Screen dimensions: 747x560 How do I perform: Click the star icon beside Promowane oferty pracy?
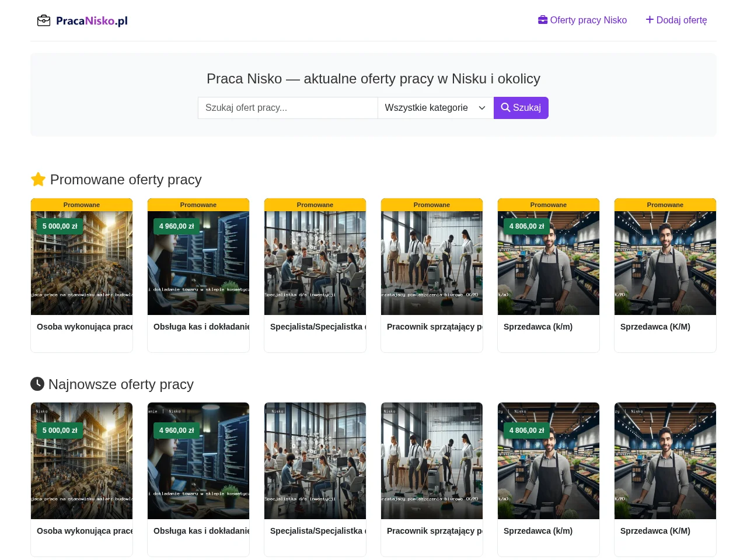38,179
